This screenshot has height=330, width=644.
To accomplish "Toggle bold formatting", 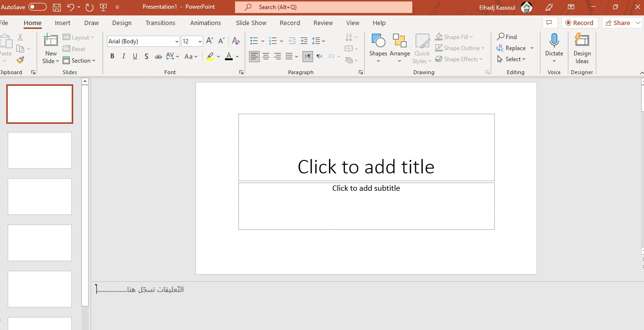I will pyautogui.click(x=112, y=56).
